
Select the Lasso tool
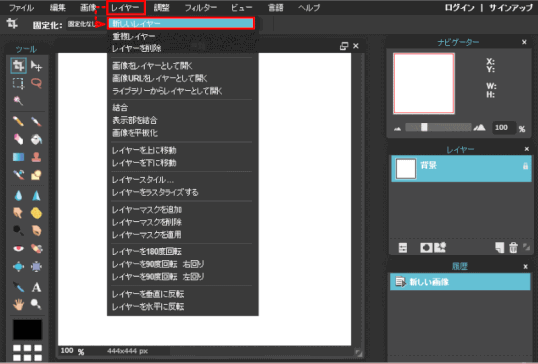[36, 83]
